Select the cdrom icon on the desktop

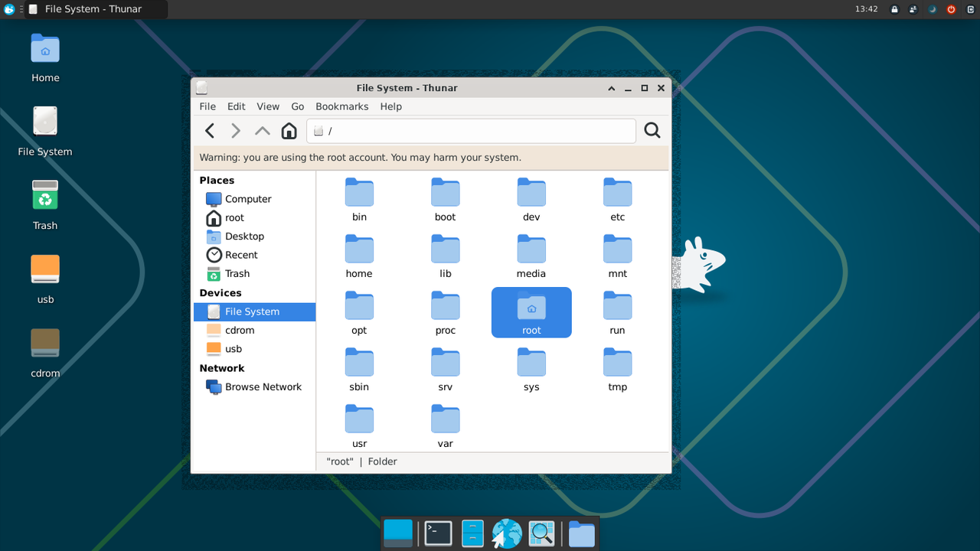click(45, 344)
